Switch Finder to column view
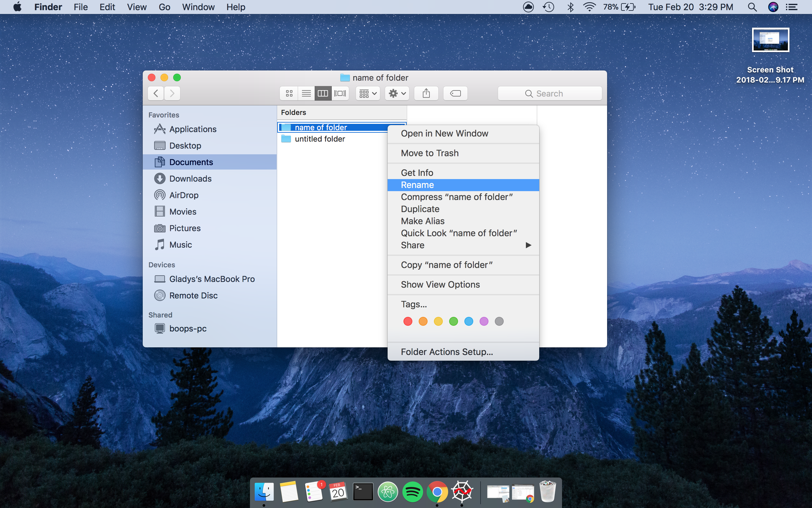The image size is (812, 508). (x=323, y=93)
